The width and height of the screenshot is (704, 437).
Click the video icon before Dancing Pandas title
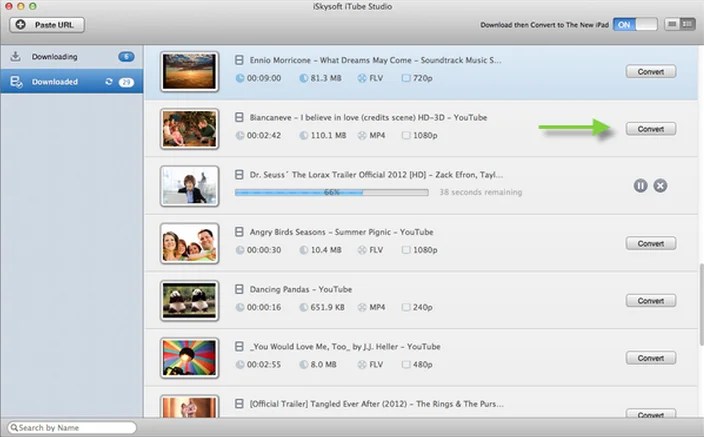239,289
